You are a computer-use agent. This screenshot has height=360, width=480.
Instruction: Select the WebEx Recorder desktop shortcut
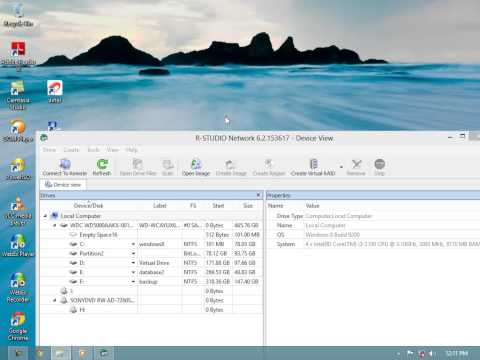18,287
